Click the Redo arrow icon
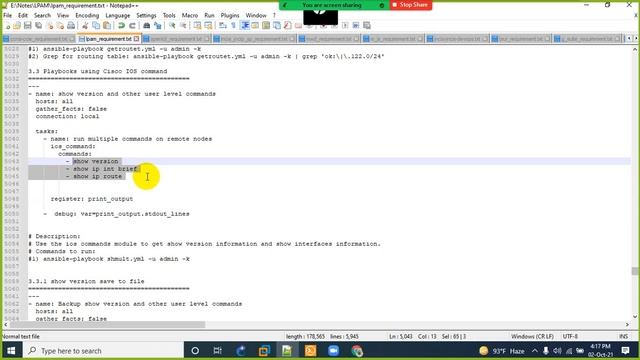This screenshot has width=640, height=360. [132, 26]
